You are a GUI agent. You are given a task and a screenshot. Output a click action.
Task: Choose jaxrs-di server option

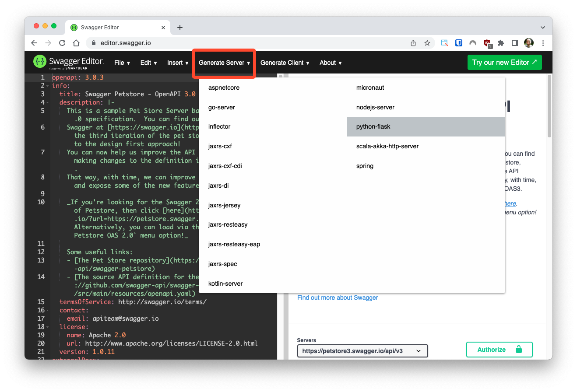click(x=273, y=185)
